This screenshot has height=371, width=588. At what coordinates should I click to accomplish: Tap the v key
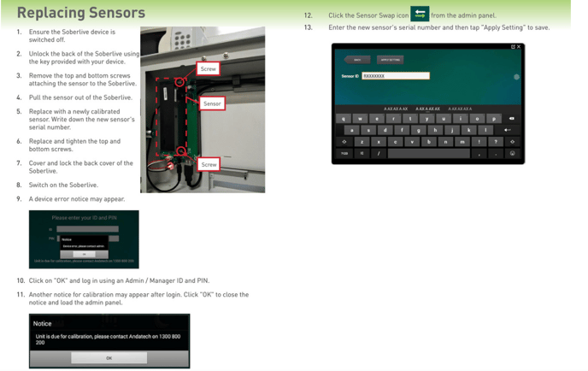click(x=412, y=142)
